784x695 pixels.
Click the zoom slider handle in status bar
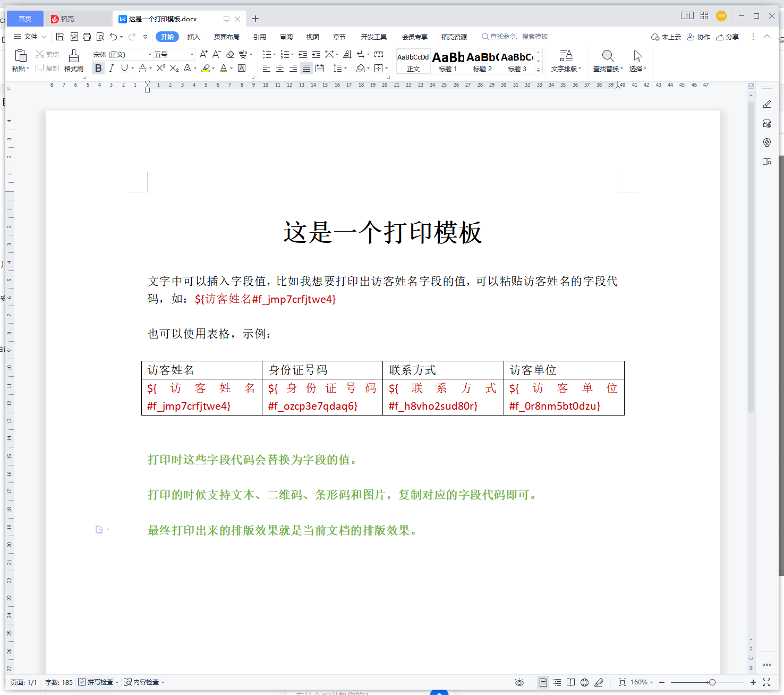point(712,682)
